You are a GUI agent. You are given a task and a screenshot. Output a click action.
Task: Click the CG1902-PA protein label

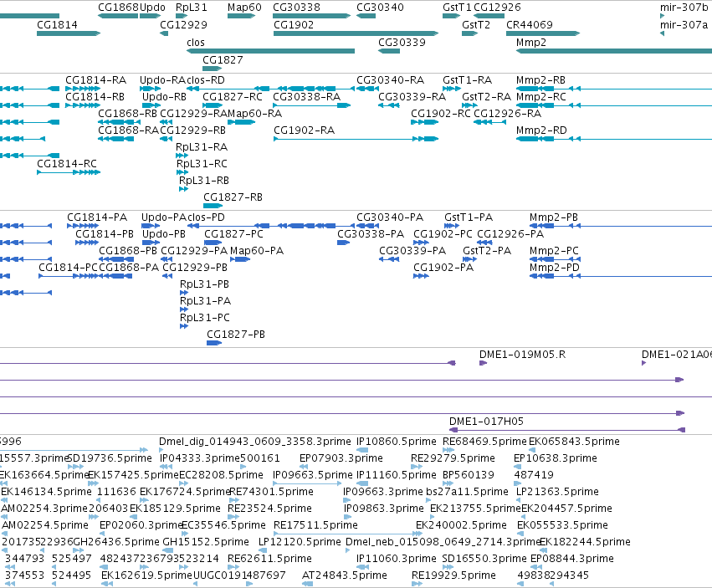[x=443, y=268]
